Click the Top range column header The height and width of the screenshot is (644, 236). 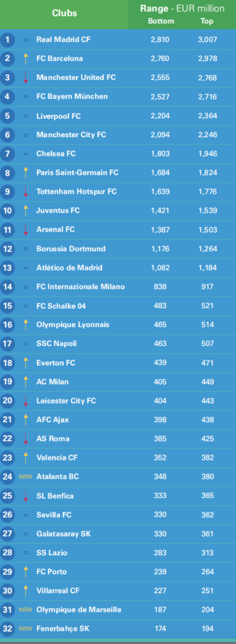pyautogui.click(x=207, y=21)
